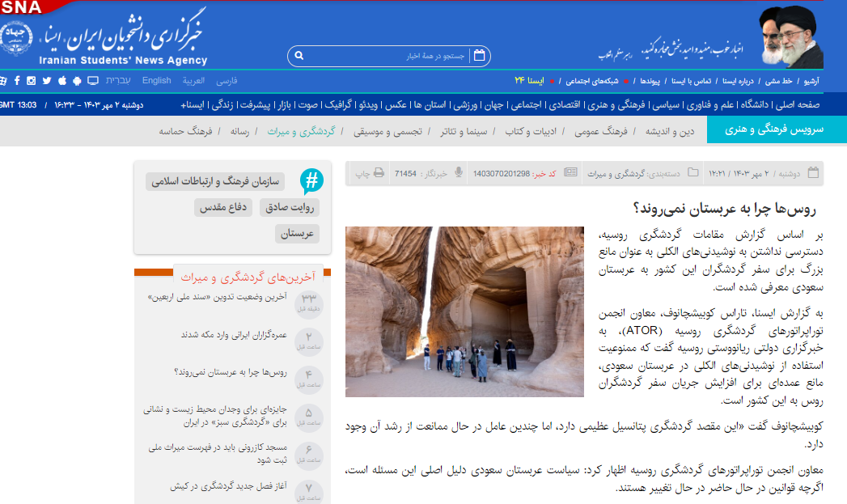This screenshot has width=847, height=504.
Task: Switch language to English
Action: pyautogui.click(x=157, y=80)
